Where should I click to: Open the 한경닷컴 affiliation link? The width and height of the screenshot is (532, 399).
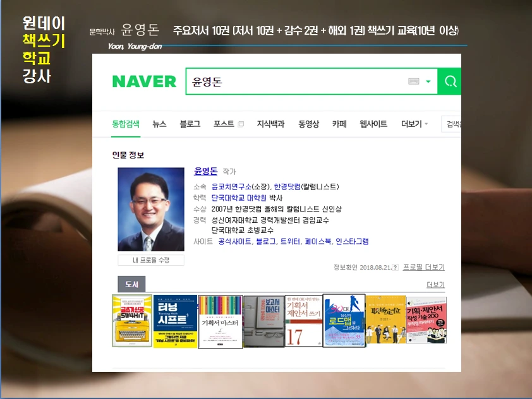click(x=287, y=187)
